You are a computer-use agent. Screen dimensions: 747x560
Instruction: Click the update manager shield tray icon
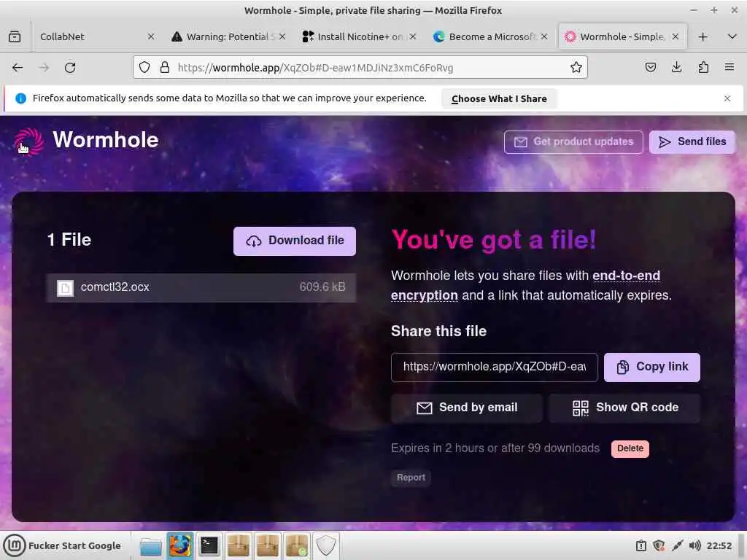659,545
